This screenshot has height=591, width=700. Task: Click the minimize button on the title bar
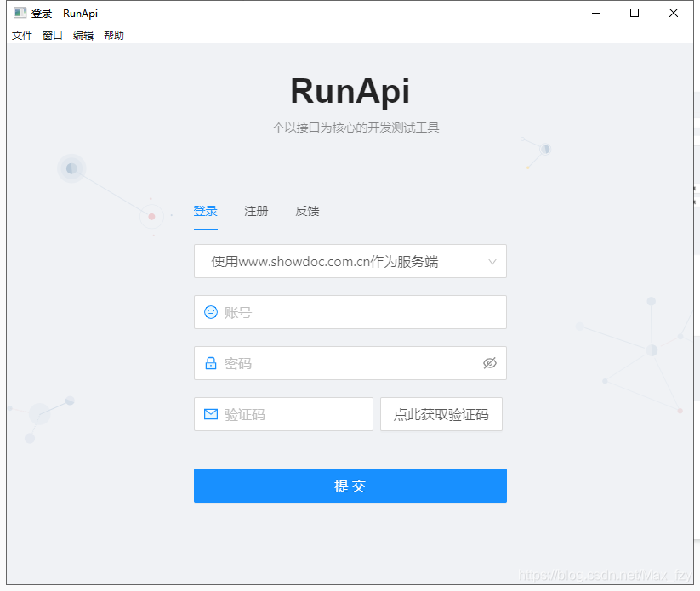tap(595, 13)
